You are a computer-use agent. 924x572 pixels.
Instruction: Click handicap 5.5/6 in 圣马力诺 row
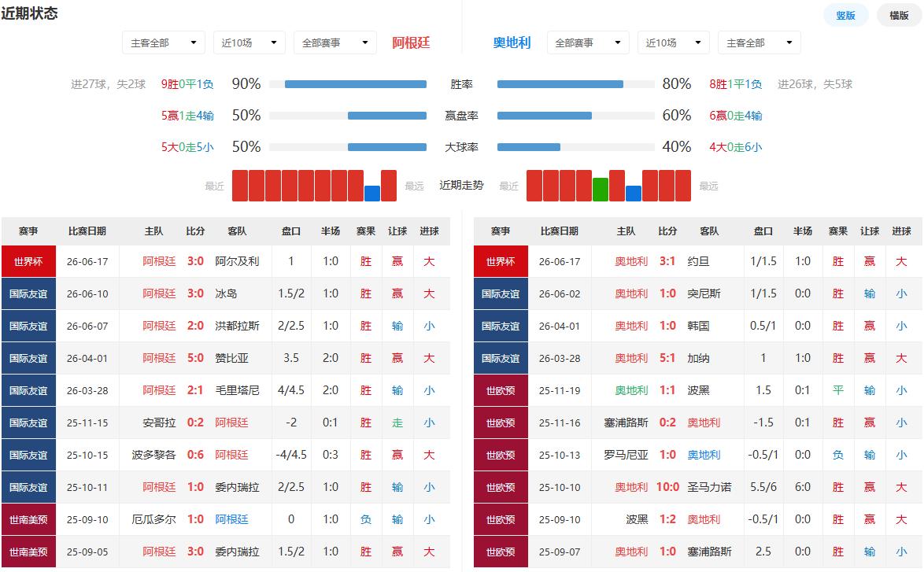763,487
